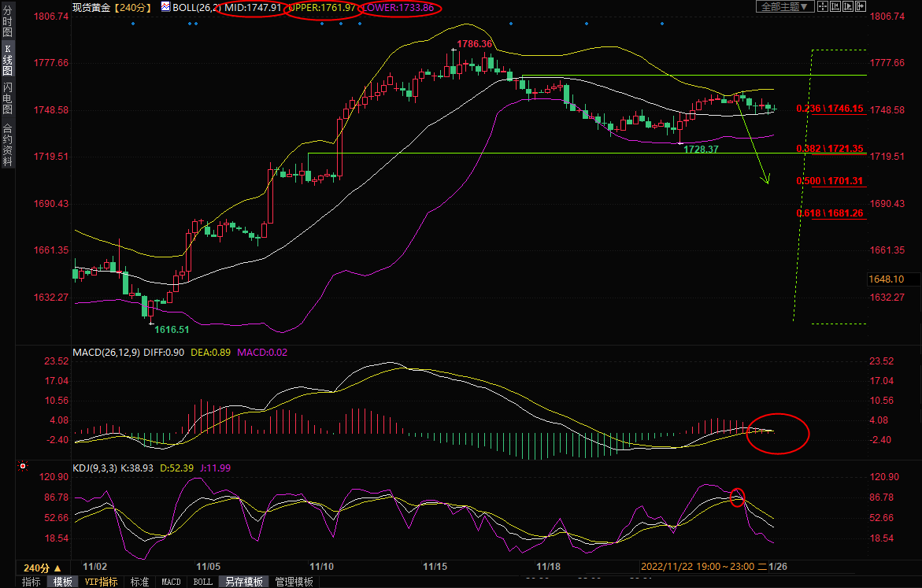
Task: Click the first blue event dot above chart
Action: (x=132, y=23)
